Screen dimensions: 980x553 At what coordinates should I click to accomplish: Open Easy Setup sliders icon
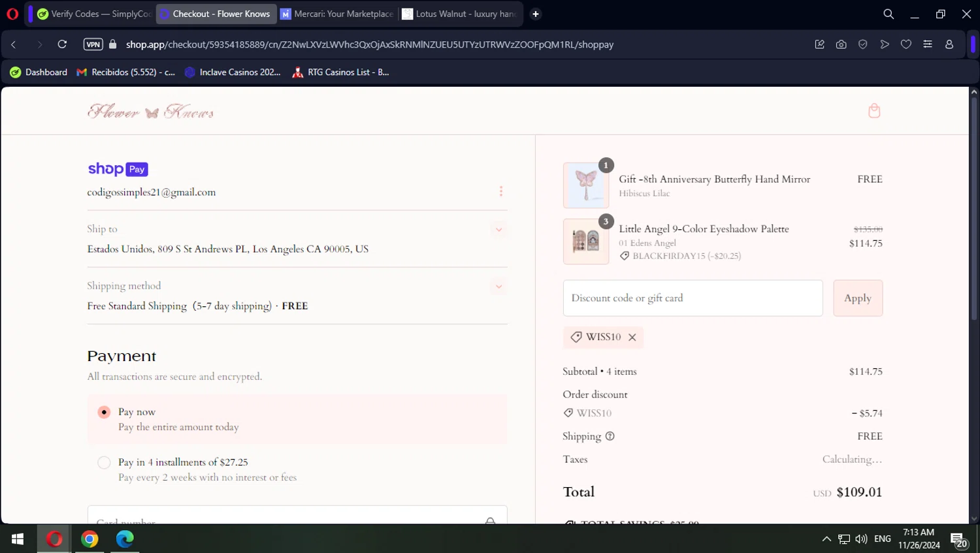tap(928, 44)
